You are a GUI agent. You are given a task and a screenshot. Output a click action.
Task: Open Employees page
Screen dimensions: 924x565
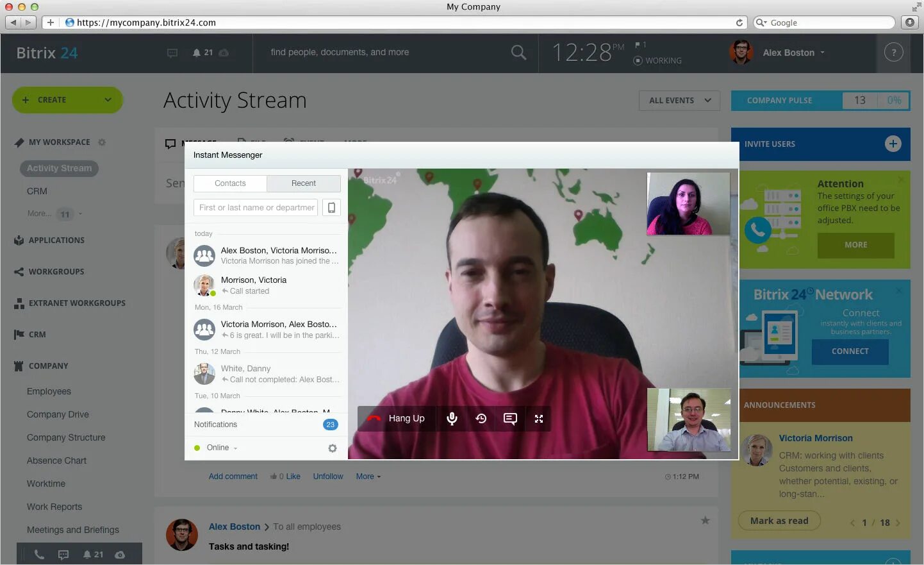click(x=49, y=391)
